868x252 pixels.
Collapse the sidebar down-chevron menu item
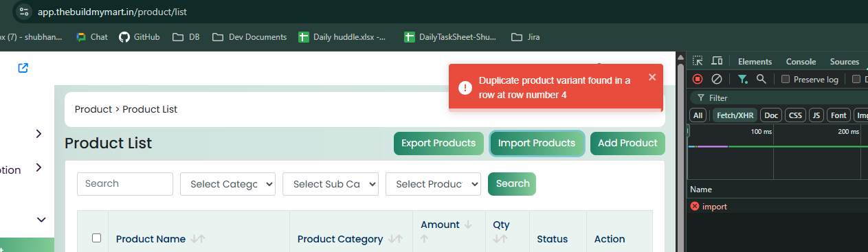(41, 220)
